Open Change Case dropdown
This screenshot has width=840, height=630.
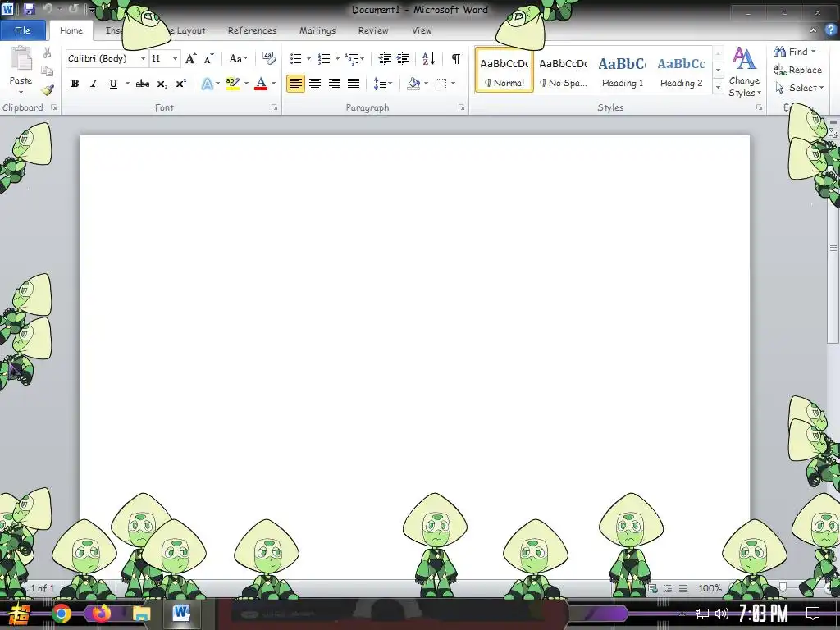(239, 58)
